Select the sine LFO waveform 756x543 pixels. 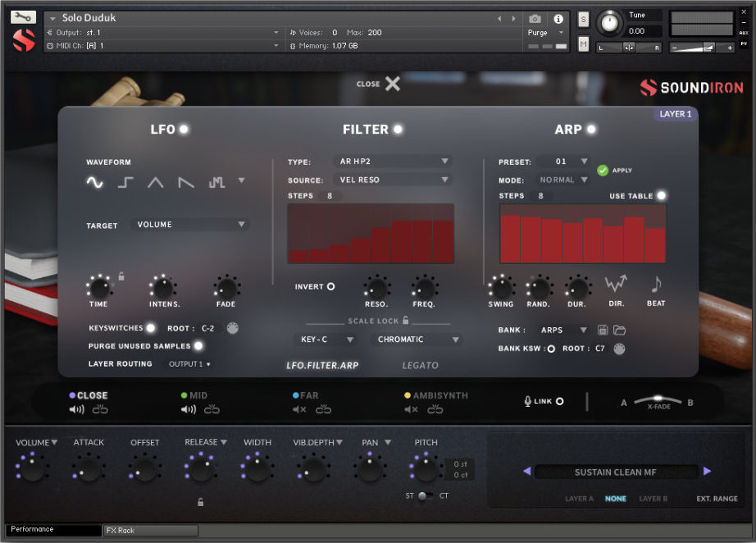[93, 182]
